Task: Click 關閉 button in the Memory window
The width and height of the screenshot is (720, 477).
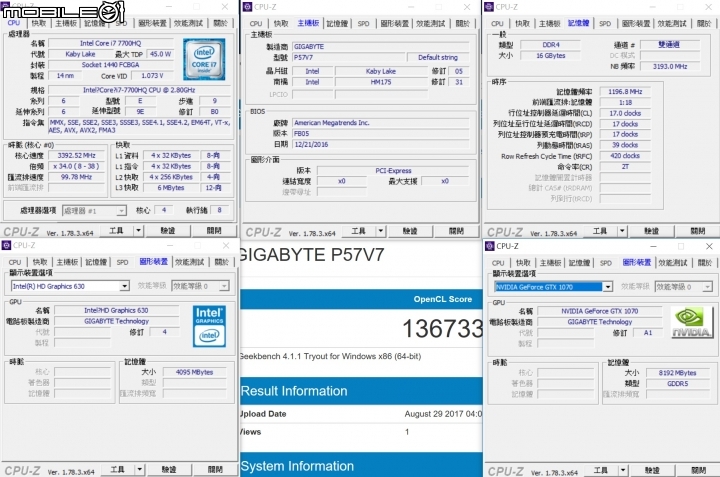Action: 698,231
